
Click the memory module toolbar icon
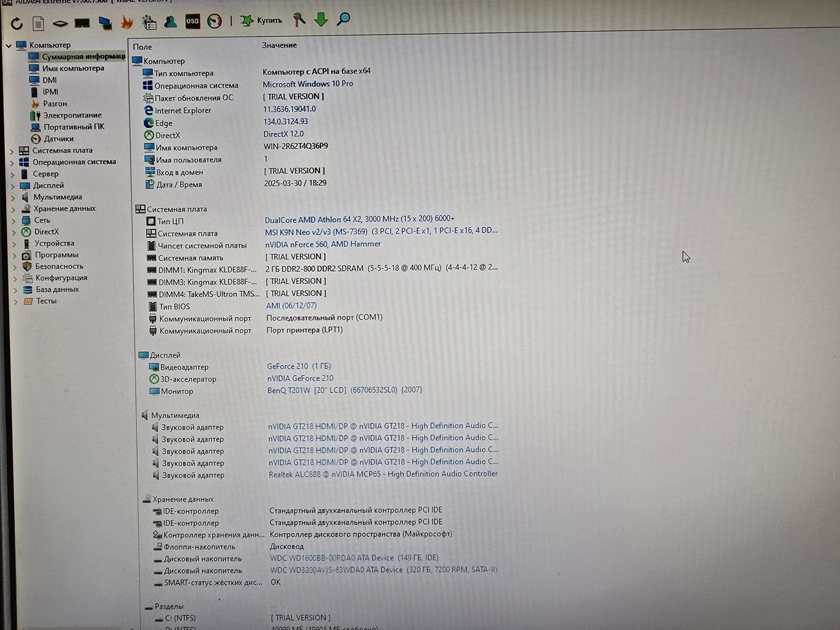coord(82,23)
